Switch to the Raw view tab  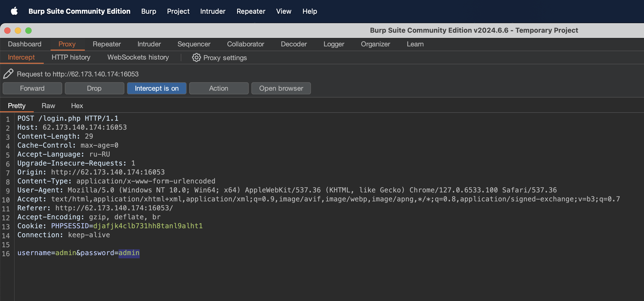[x=48, y=106]
